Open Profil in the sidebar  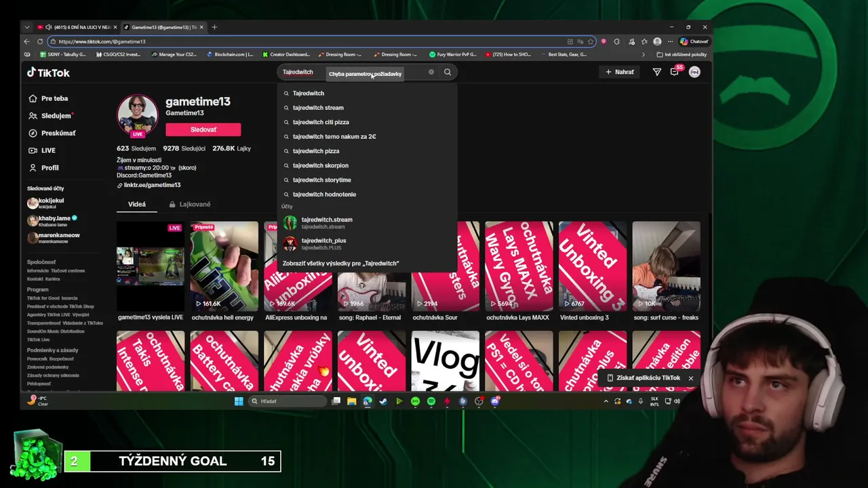[x=44, y=167]
